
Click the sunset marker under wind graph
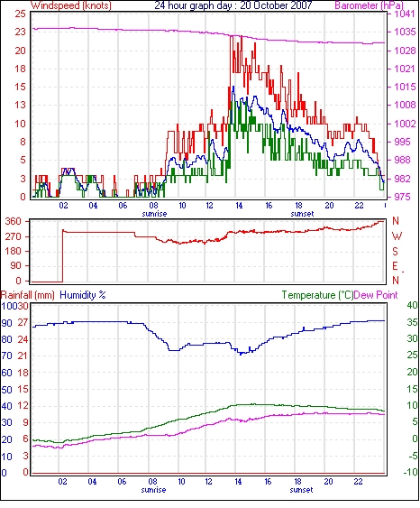tap(302, 214)
